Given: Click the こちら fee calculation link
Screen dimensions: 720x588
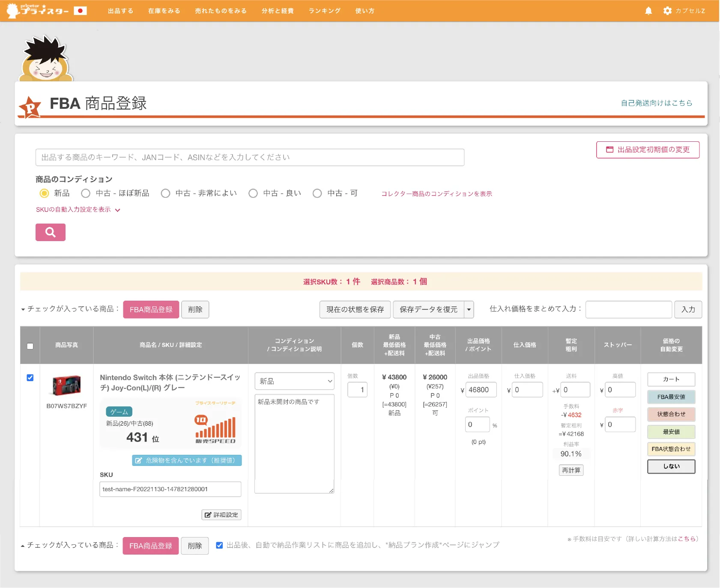Looking at the screenshot, I should coord(686,539).
